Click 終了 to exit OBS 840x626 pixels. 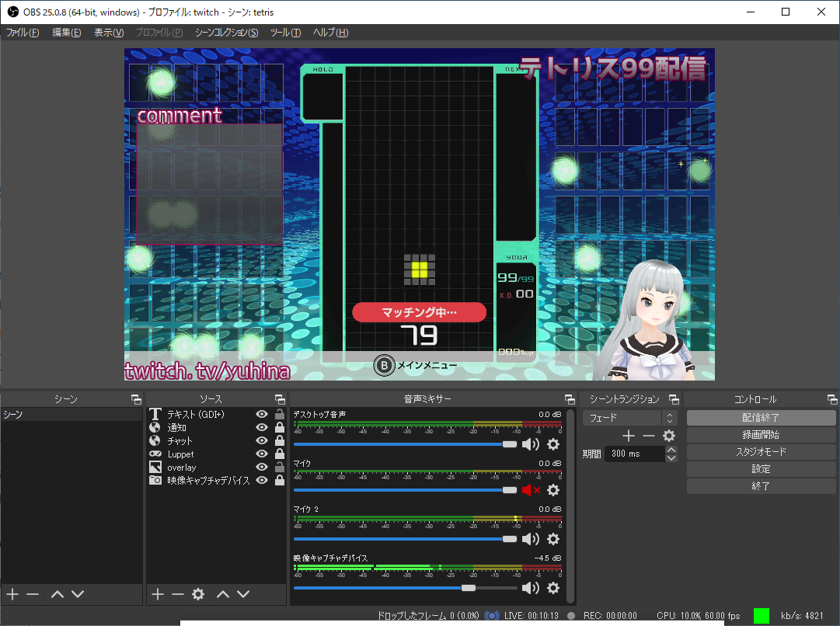(762, 486)
